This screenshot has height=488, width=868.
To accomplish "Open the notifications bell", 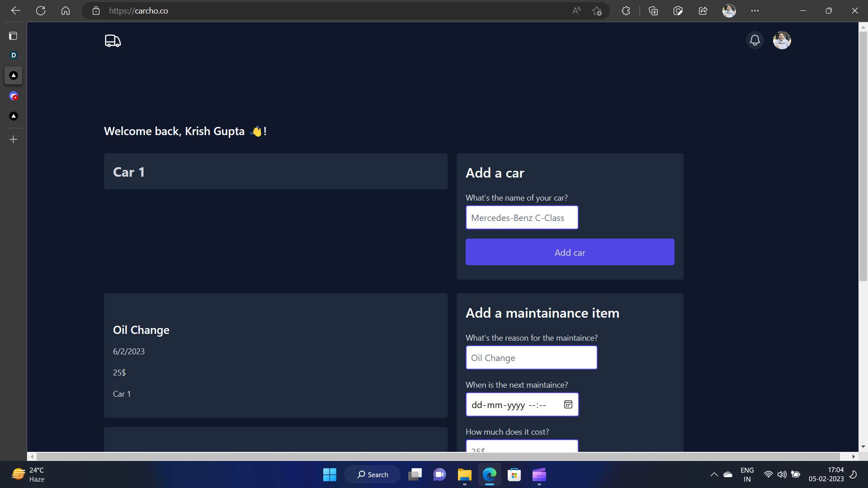I will 755,40.
